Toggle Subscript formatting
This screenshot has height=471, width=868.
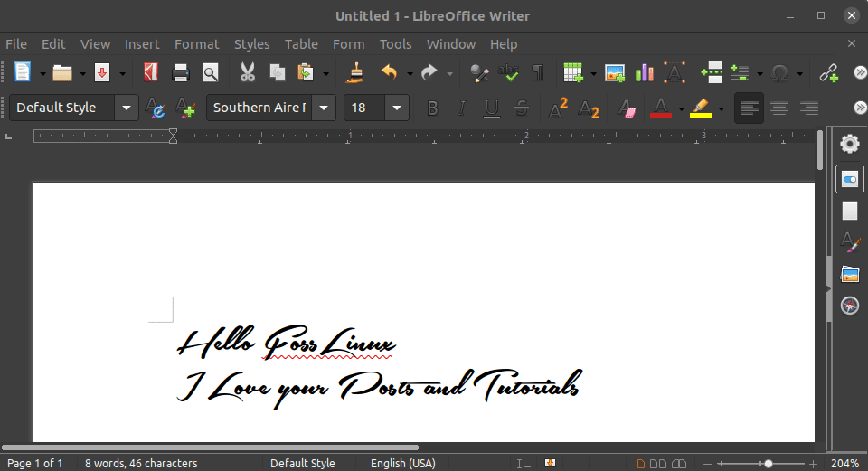tap(589, 109)
